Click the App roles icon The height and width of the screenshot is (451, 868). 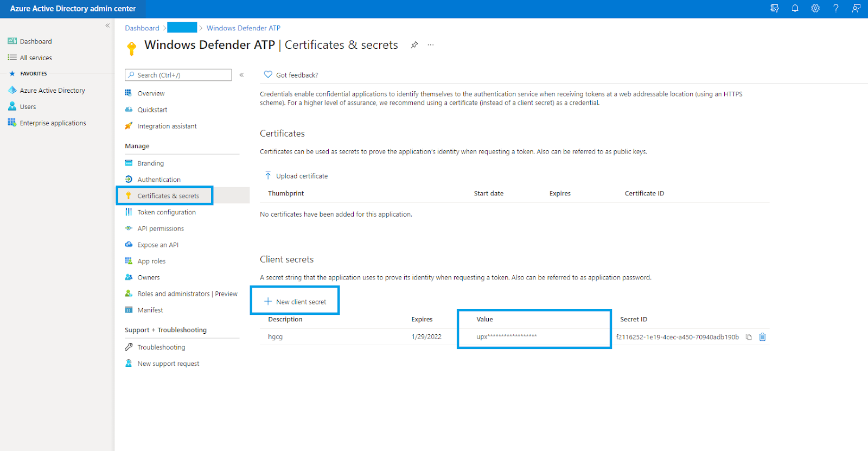coord(129,261)
